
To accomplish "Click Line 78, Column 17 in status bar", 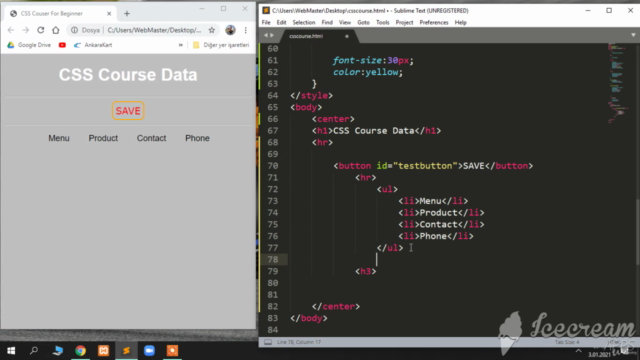I will click(x=299, y=342).
